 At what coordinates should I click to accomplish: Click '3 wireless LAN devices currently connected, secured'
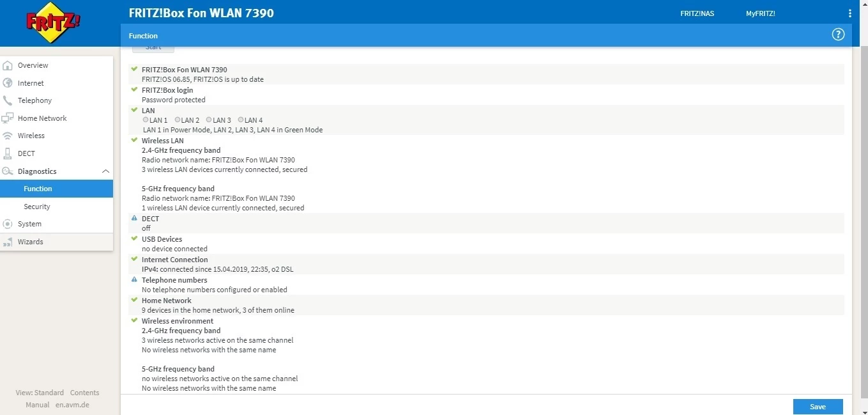(x=224, y=169)
